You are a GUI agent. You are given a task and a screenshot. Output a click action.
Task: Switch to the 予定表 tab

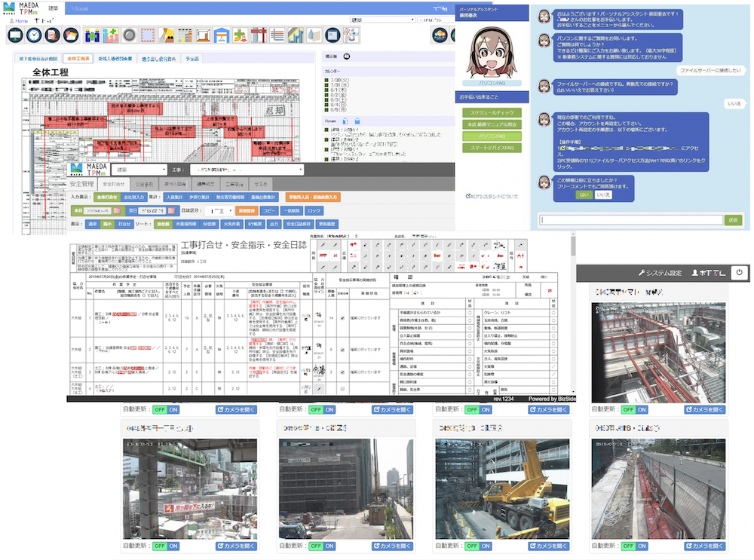(x=192, y=59)
